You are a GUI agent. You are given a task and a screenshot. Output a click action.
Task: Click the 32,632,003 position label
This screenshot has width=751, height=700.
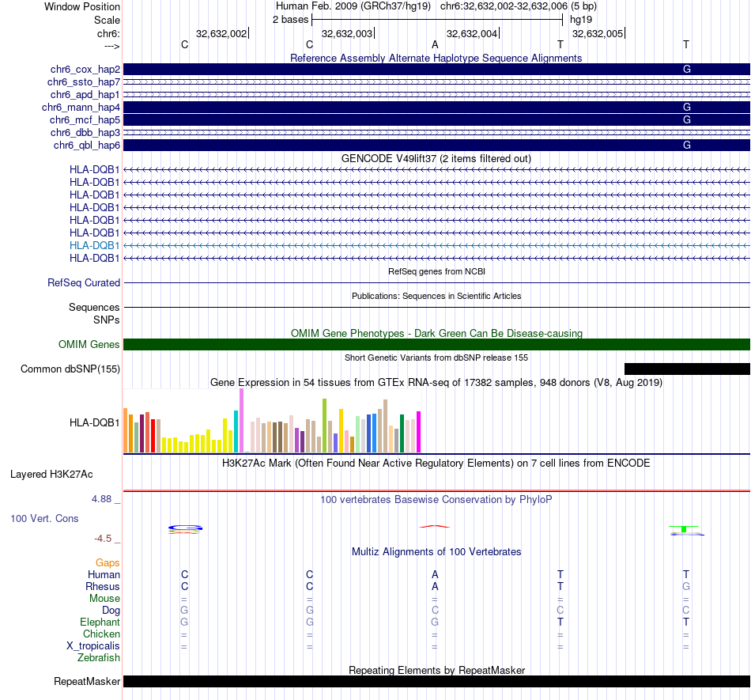click(x=347, y=33)
